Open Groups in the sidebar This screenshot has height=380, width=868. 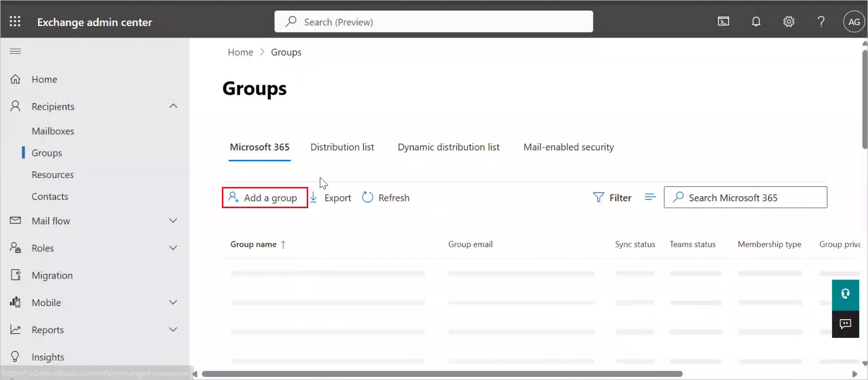47,153
